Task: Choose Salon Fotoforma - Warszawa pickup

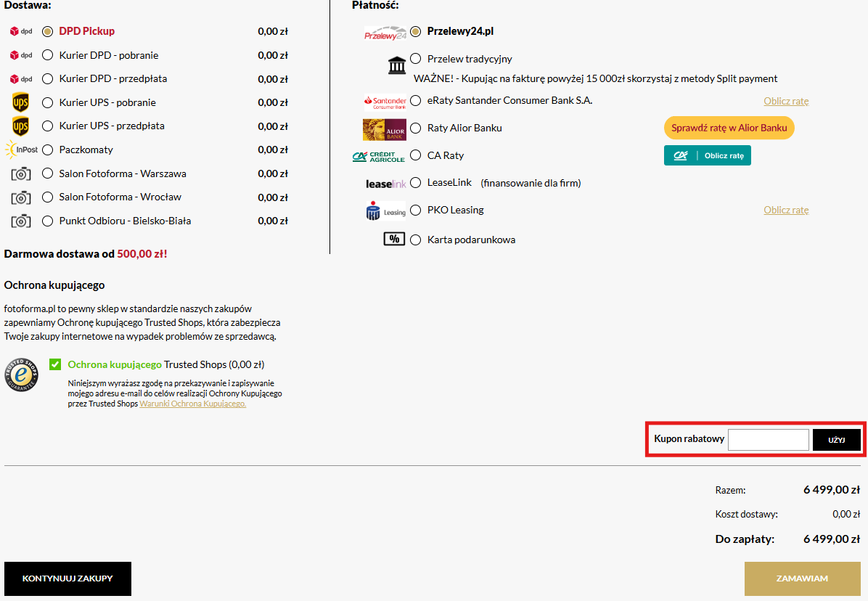Action: pos(48,173)
